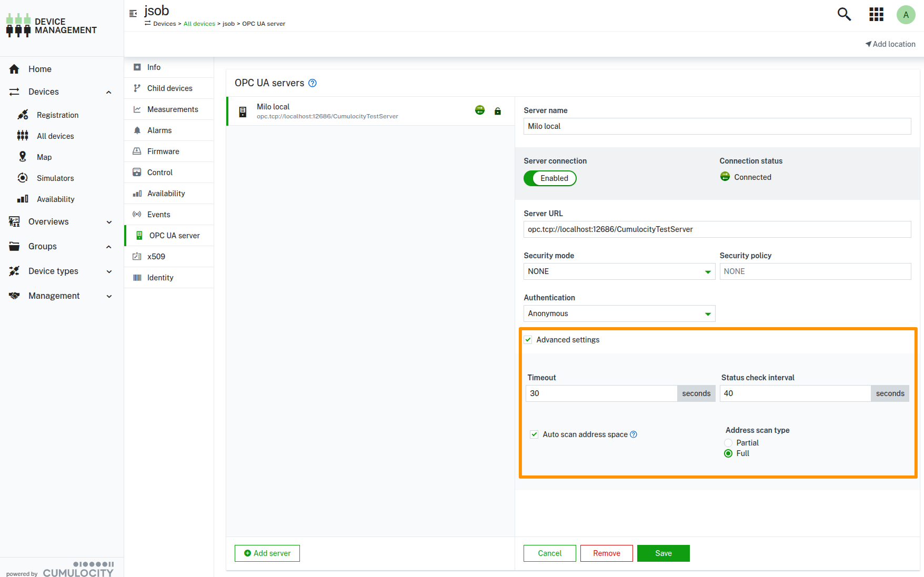The width and height of the screenshot is (924, 577).
Task: Click the search magnifier icon
Action: pyautogui.click(x=844, y=14)
